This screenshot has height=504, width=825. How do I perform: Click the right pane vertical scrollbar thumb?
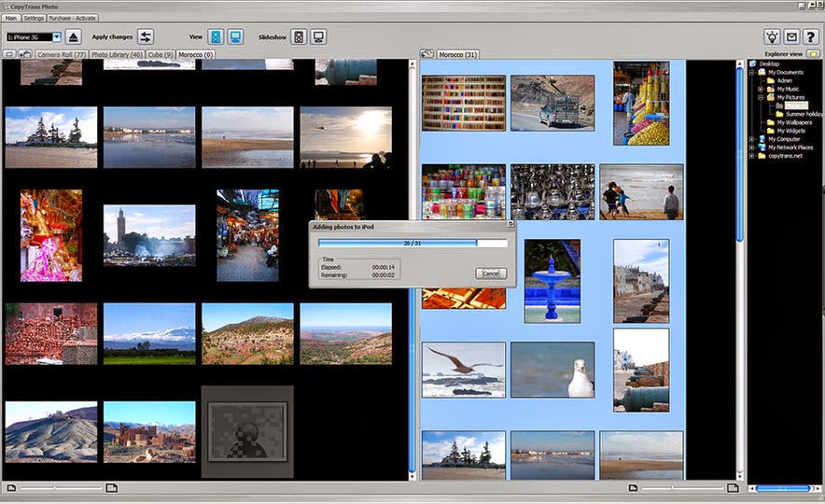point(740,155)
